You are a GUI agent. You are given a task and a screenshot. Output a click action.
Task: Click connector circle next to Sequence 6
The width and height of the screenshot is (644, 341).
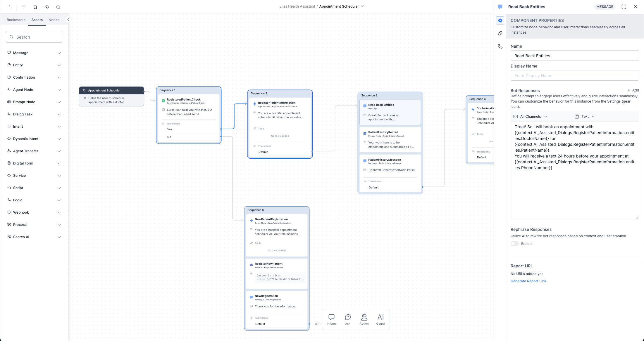tap(319, 324)
